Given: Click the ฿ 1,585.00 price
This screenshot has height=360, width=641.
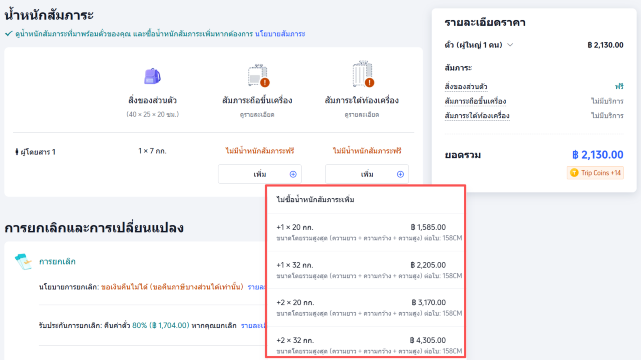Looking at the screenshot, I should 428,227.
